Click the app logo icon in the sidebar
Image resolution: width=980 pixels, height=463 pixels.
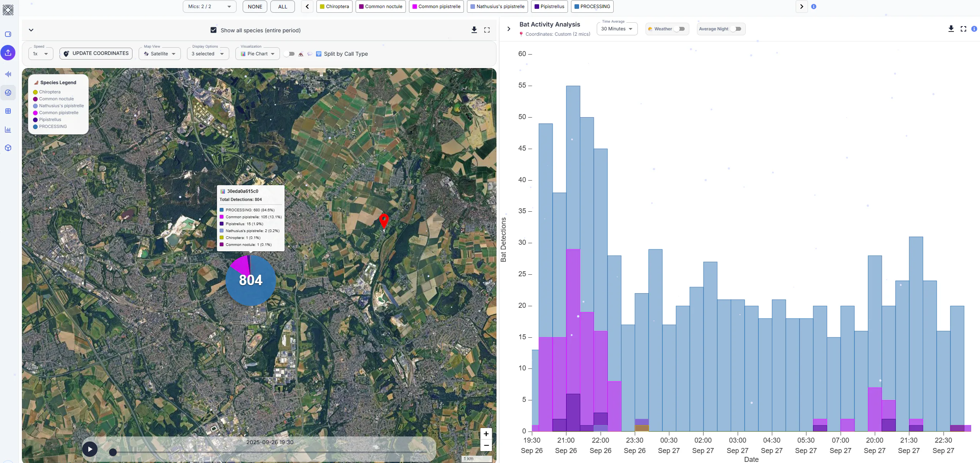(8, 10)
